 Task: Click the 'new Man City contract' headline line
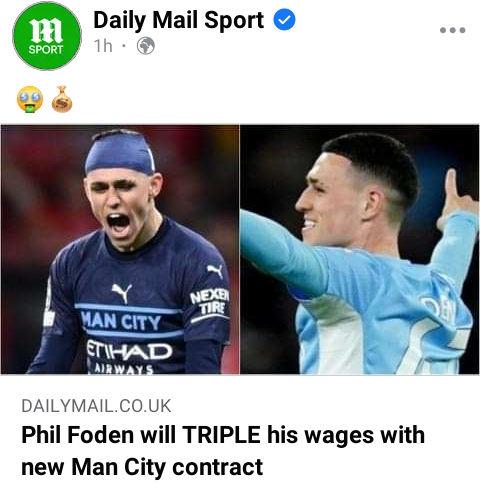(142, 467)
